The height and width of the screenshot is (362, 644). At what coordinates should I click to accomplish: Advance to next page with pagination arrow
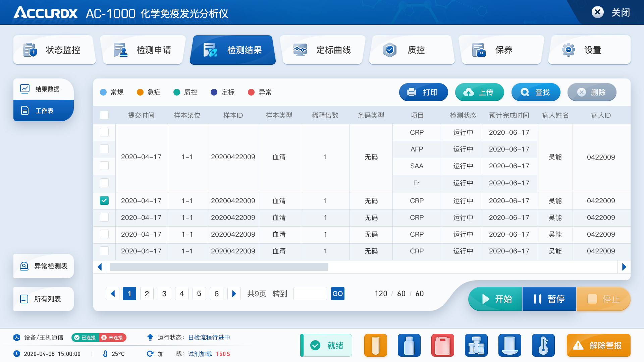(234, 293)
